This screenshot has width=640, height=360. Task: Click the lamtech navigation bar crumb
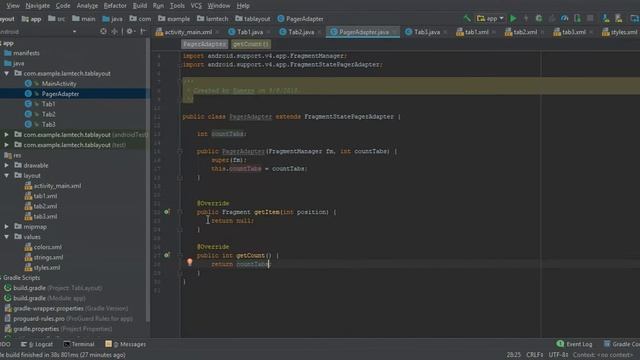[213, 19]
